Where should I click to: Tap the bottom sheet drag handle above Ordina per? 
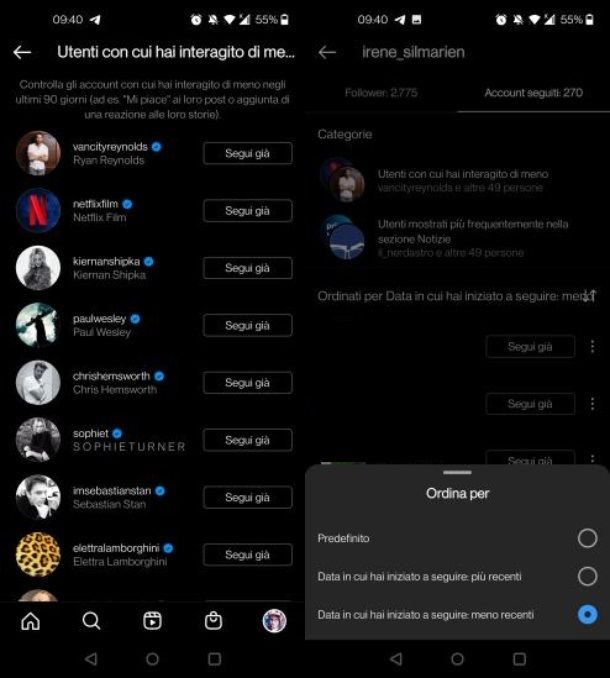pyautogui.click(x=457, y=473)
